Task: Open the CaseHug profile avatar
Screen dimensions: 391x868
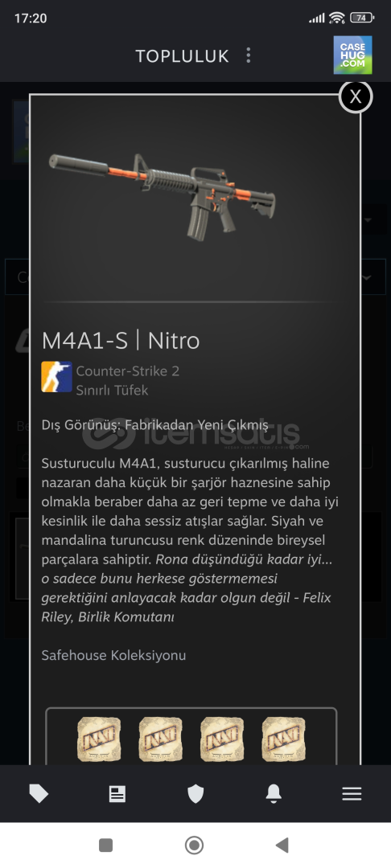Action: [353, 55]
